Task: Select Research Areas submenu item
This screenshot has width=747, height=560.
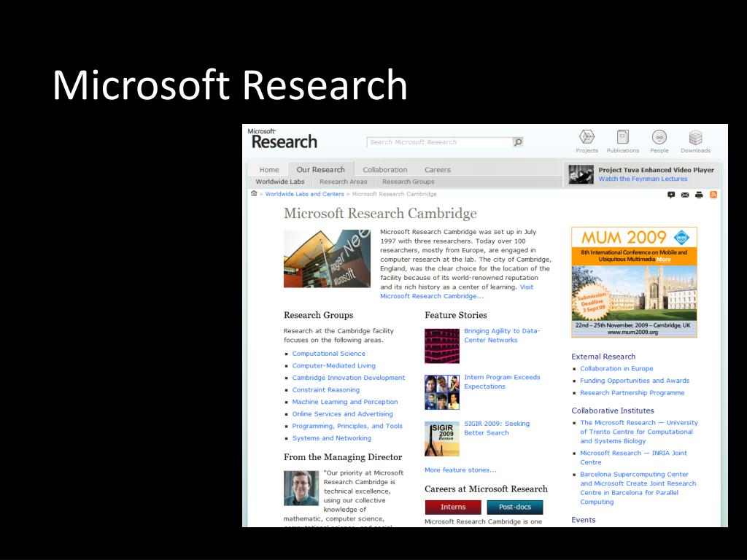Action: (x=344, y=182)
